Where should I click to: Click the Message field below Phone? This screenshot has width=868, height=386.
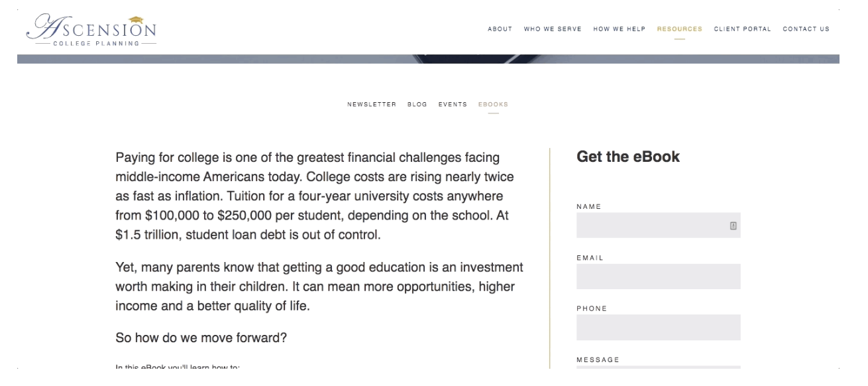pos(658,367)
